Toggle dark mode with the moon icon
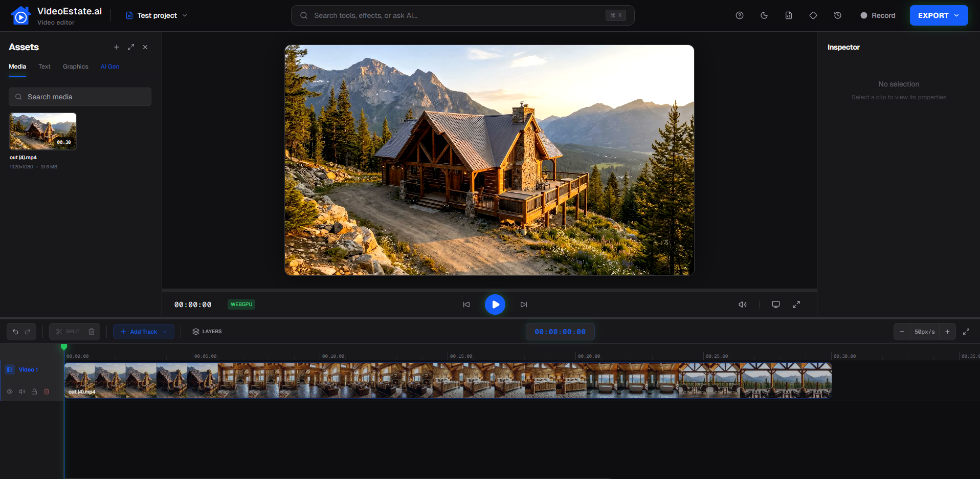The width and height of the screenshot is (980, 479). pos(764,15)
